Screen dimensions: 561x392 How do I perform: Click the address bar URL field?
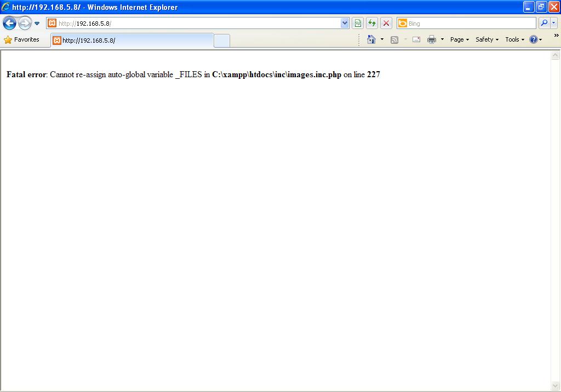click(198, 23)
